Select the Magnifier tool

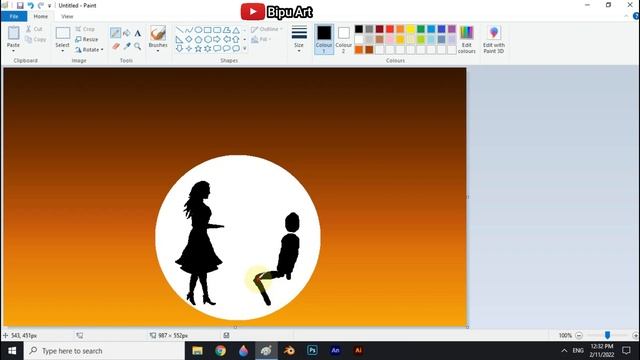[138, 46]
